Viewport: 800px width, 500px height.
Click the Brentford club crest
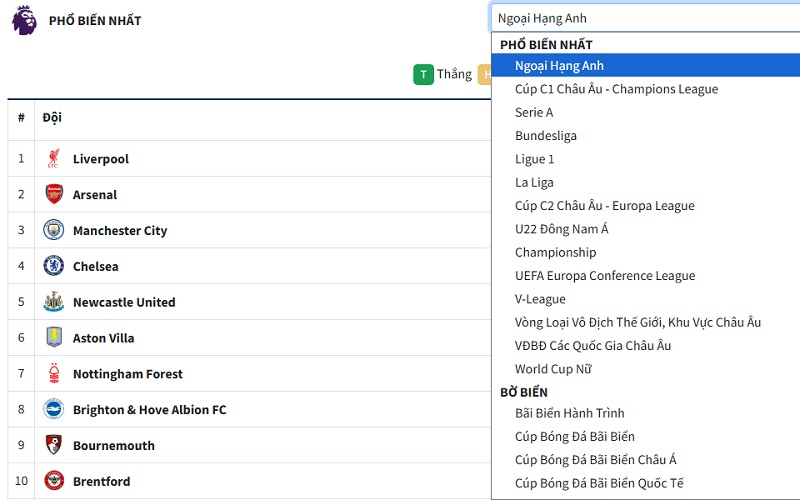54,481
